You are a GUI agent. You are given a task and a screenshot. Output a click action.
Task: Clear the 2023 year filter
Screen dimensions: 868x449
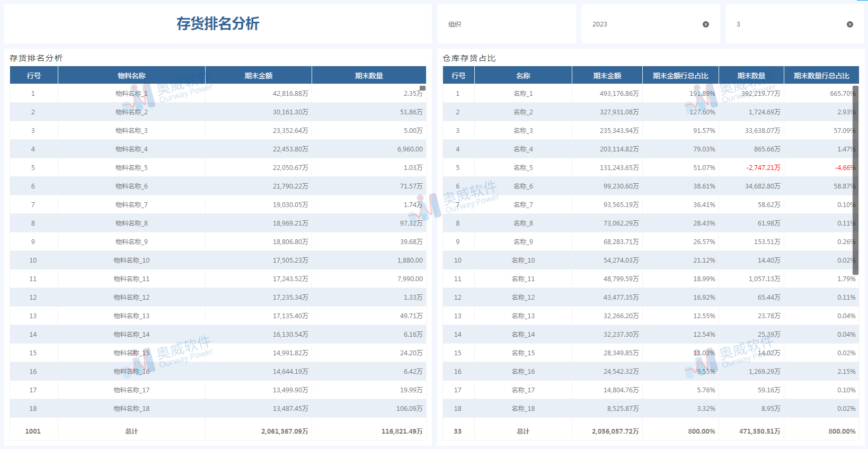point(705,24)
